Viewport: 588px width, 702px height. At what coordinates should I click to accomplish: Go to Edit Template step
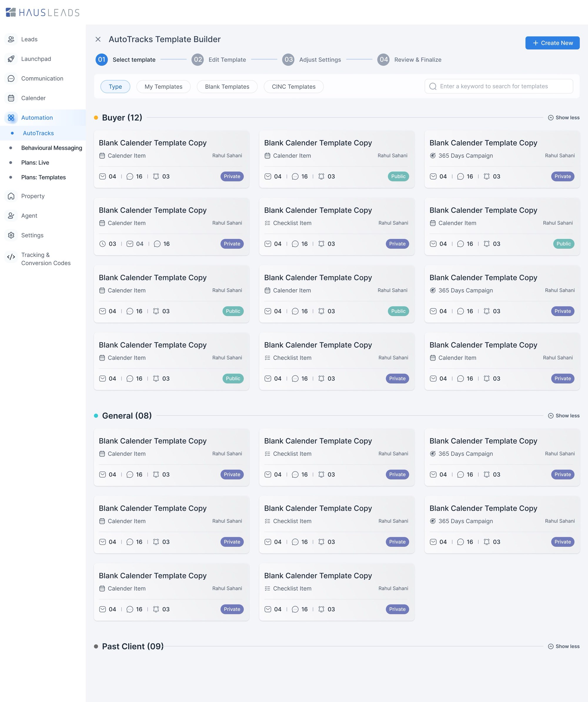(227, 59)
